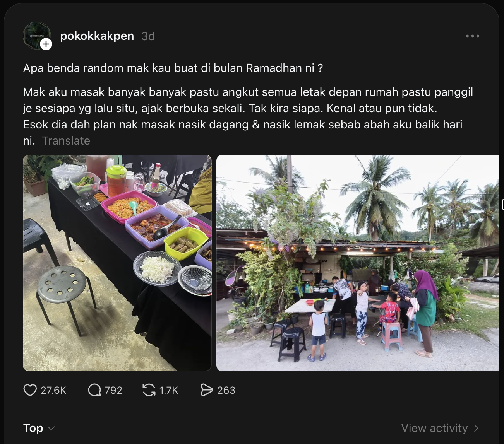The height and width of the screenshot is (444, 504).
Task: Click chevron beside View activity
Action: [476, 428]
